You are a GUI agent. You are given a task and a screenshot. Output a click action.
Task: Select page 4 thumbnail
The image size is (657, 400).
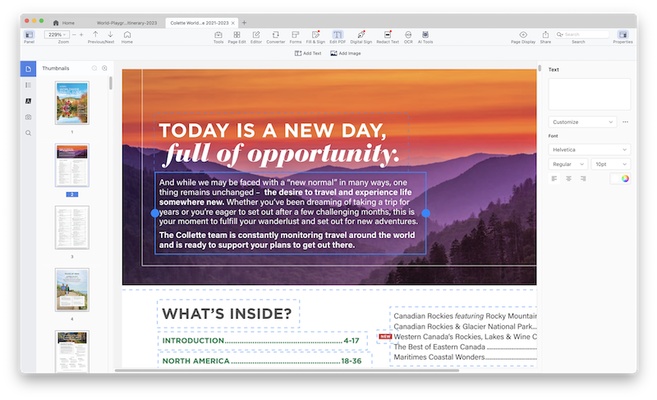click(x=72, y=290)
